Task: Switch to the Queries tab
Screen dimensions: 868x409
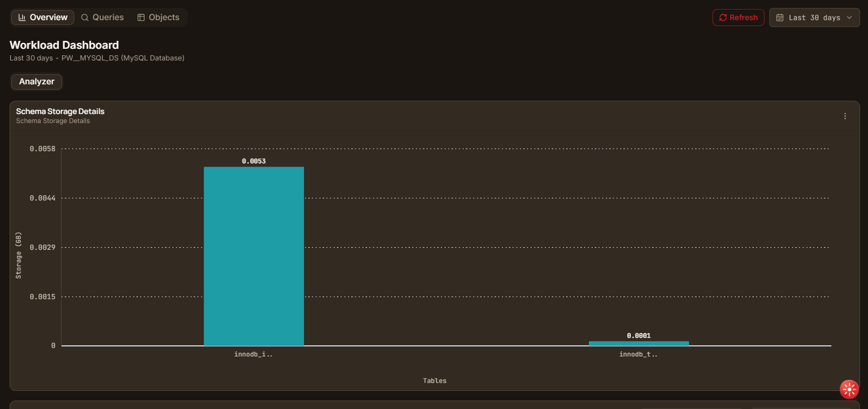Action: tap(102, 18)
